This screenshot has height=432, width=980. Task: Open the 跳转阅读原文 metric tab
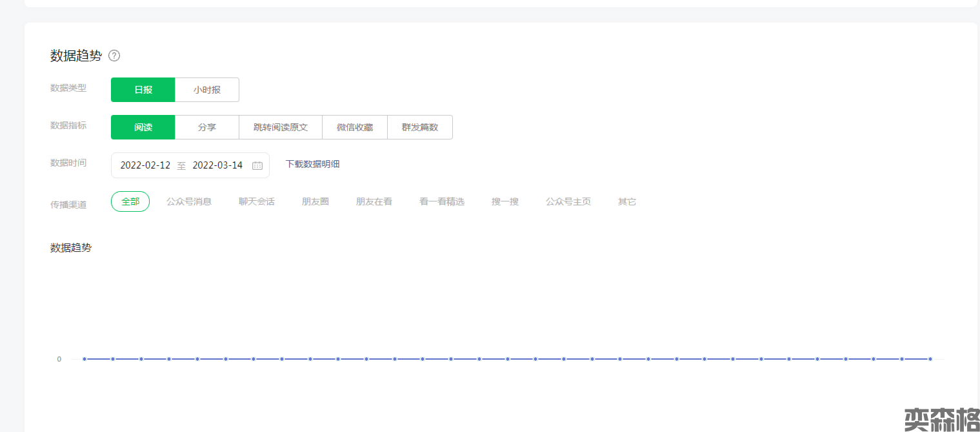pyautogui.click(x=281, y=127)
